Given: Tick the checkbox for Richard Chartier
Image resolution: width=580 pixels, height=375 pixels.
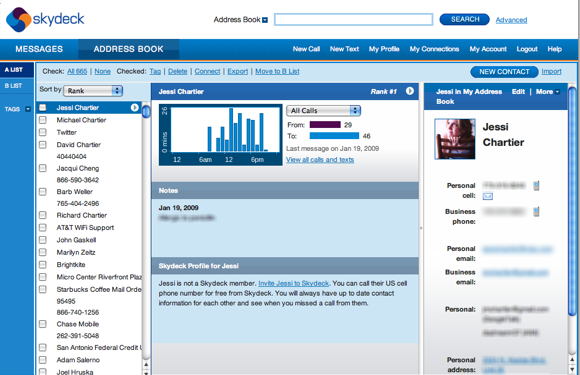Looking at the screenshot, I should (43, 215).
